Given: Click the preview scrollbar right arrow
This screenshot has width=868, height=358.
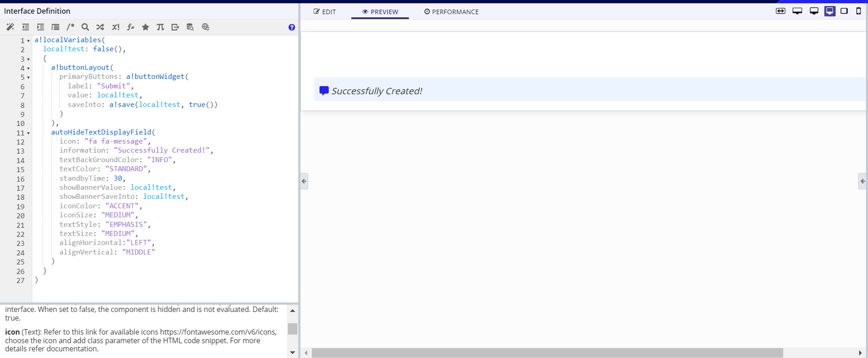Looking at the screenshot, I should coord(860,353).
